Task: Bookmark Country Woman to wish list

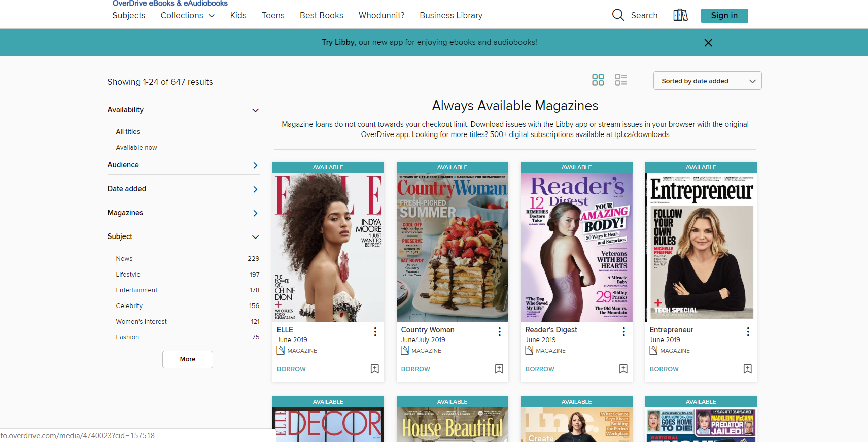Action: click(499, 369)
